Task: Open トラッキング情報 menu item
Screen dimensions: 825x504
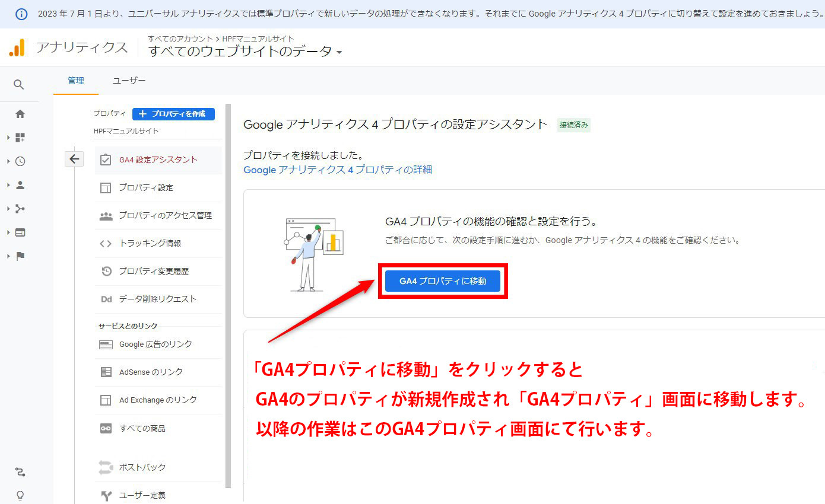Action: (158, 244)
